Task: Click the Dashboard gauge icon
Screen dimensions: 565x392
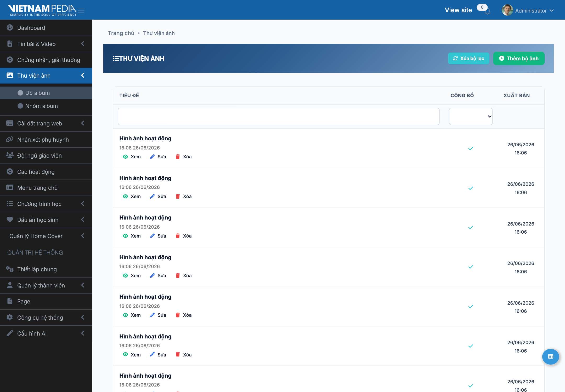Action: pos(10,28)
